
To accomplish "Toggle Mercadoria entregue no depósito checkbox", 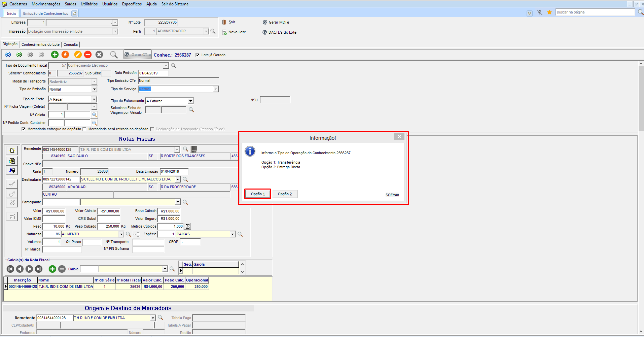I will pos(24,129).
